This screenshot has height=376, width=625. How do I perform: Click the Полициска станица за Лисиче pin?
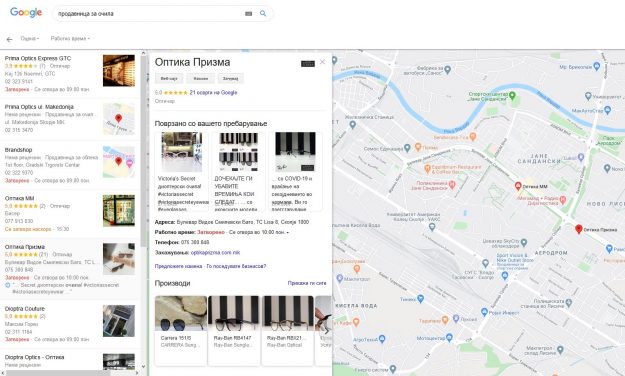pos(568,303)
